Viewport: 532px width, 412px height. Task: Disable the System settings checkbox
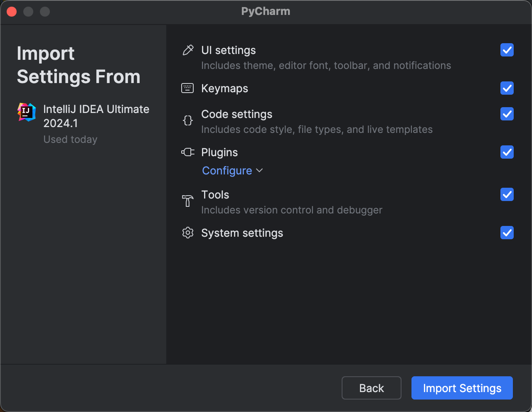click(507, 233)
